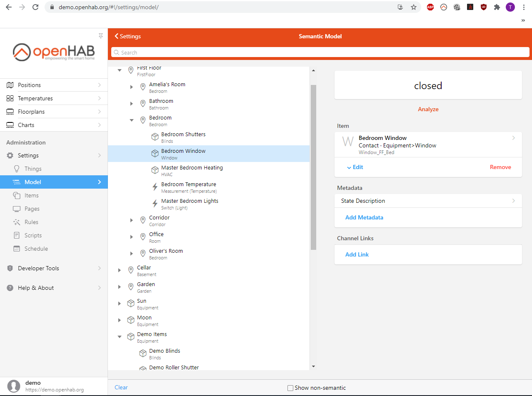Click the Schedule calendar icon in sidebar
Viewport: 532px width, 396px height.
click(x=17, y=249)
